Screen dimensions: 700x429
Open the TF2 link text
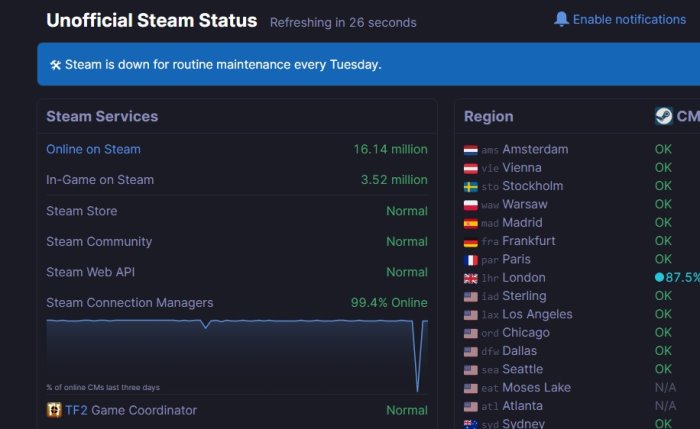76,410
